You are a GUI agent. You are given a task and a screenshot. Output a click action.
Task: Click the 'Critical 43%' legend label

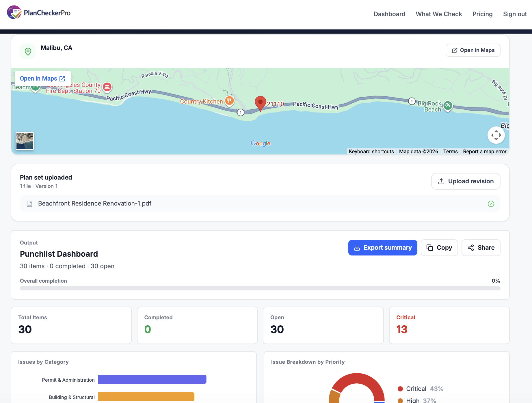tap(425, 389)
